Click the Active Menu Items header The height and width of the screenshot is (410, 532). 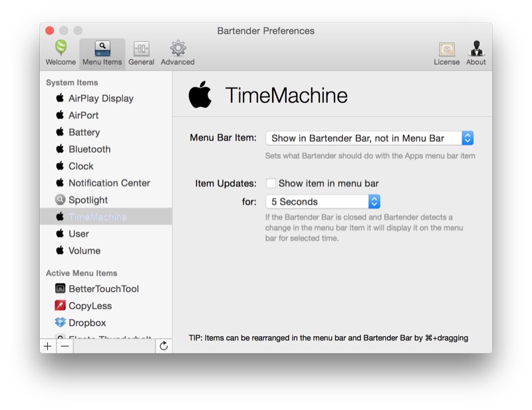(x=81, y=273)
